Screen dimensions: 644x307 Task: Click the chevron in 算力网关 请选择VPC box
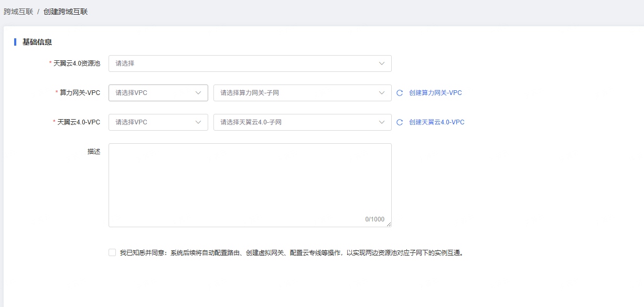pos(198,93)
